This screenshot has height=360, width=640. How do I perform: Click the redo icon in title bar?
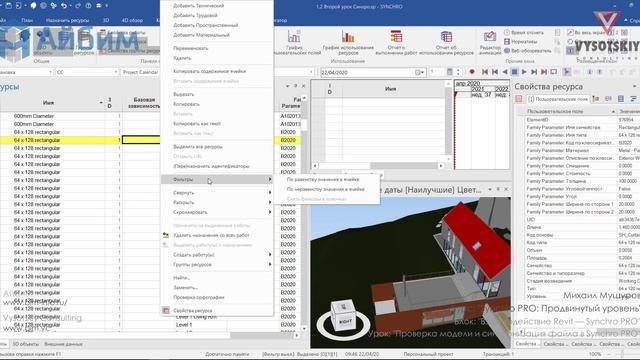click(78, 6)
